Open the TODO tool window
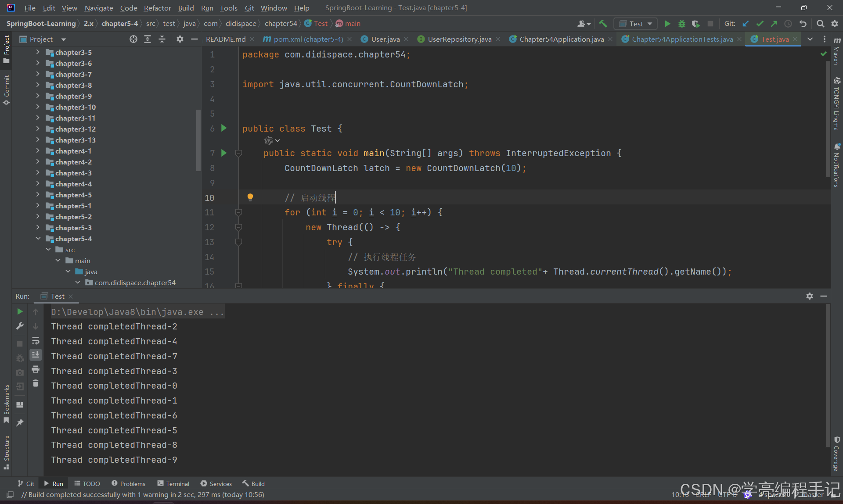The image size is (843, 504). coord(87,483)
